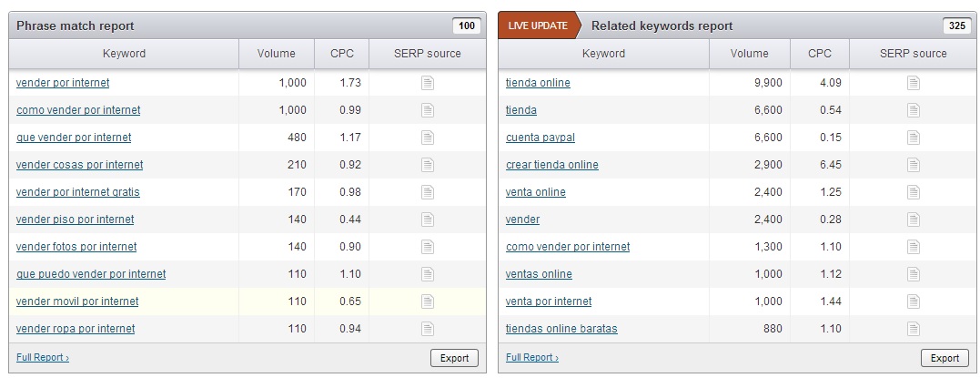Open 'vender por internet gratis' keyword
Screen dimensions: 980x378
78,191
